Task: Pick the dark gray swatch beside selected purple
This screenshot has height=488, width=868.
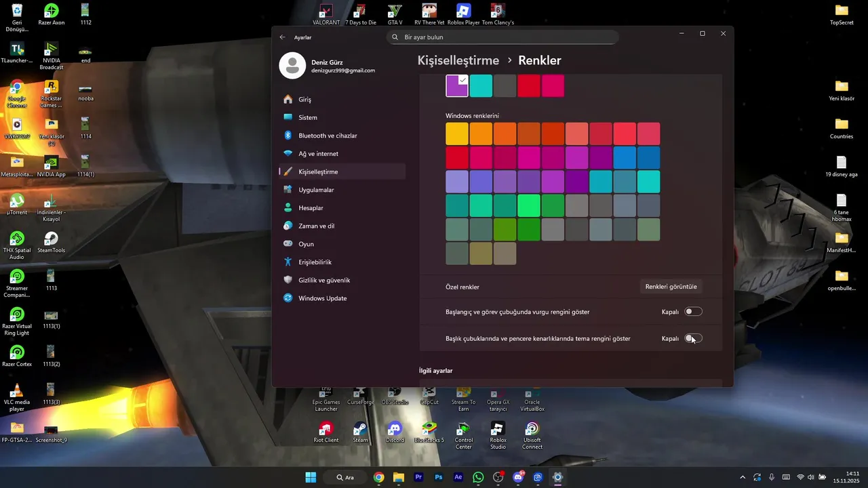Action: [x=505, y=86]
